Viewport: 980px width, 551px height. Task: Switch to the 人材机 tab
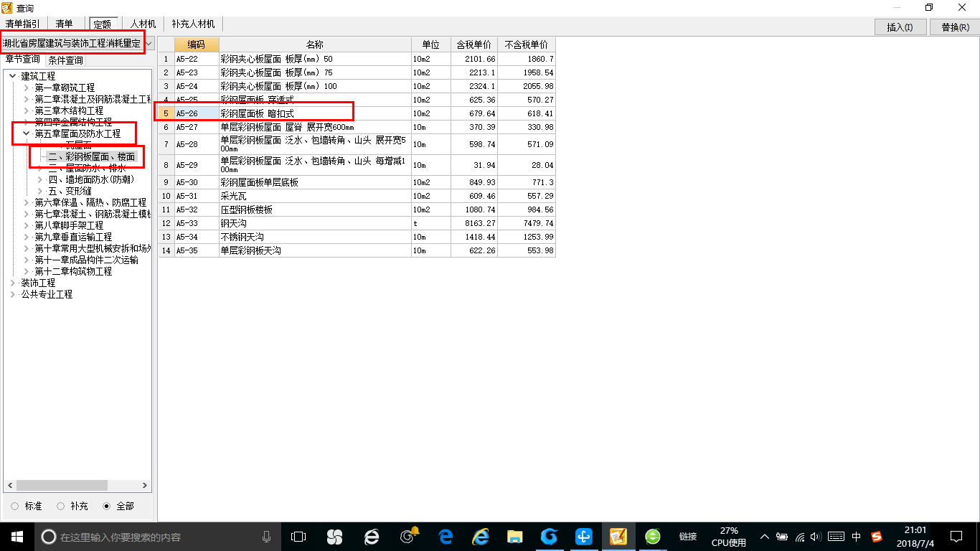click(143, 24)
